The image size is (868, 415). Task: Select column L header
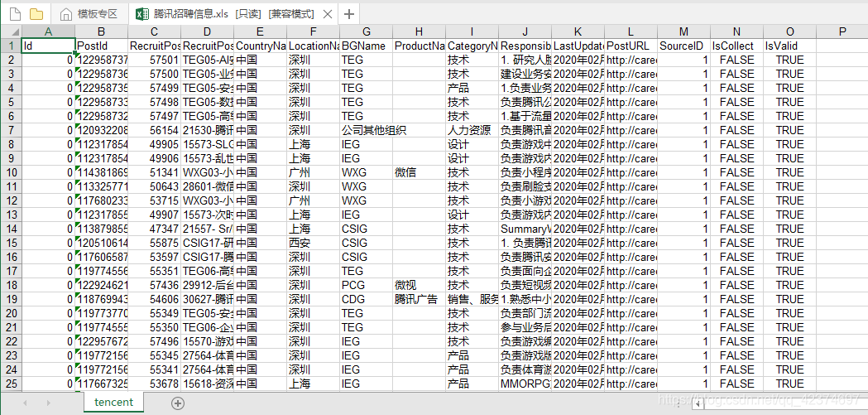[631, 31]
